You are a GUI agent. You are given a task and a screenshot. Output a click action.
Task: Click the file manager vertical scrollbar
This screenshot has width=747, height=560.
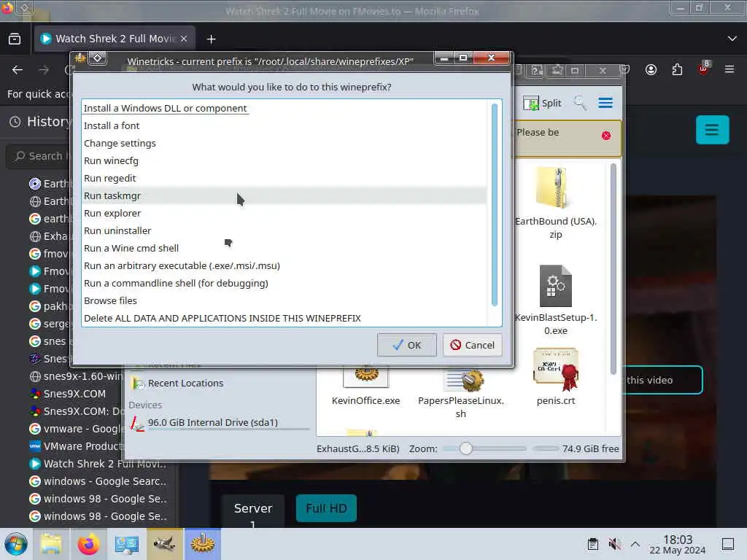(613, 269)
